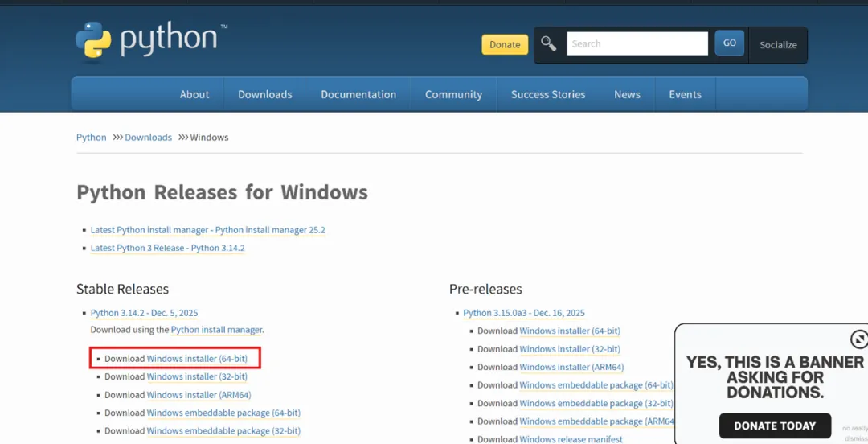Download stable Windows installer (64-bit)
868x444 pixels.
[x=197, y=359]
